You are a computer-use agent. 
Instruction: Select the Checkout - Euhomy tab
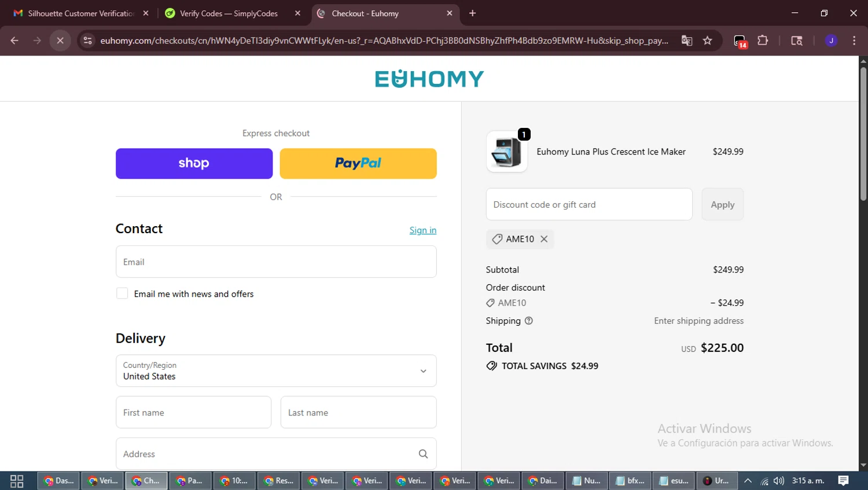tap(385, 13)
